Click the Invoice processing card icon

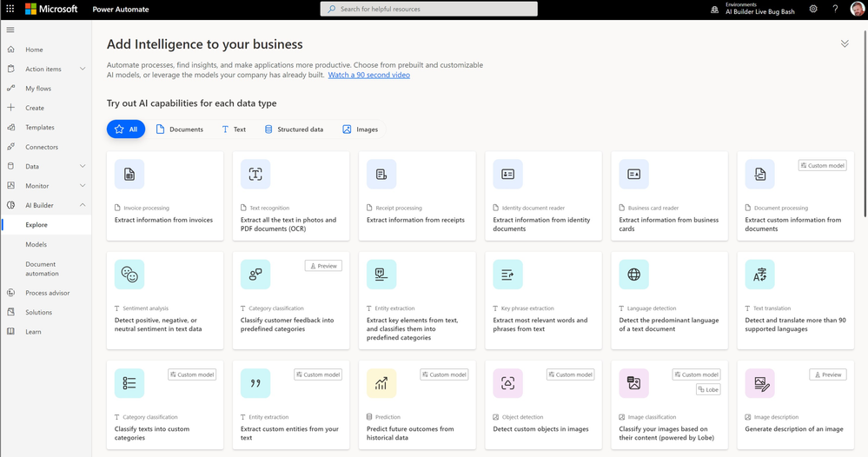[129, 175]
